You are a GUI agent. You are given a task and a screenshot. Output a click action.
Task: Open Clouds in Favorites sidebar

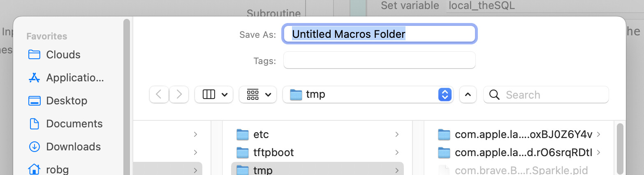pos(54,55)
